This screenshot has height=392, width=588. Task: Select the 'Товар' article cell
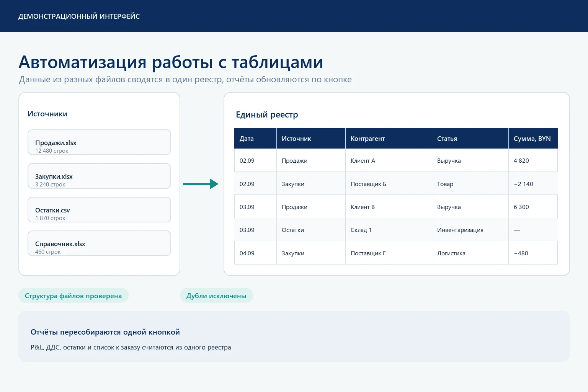470,184
